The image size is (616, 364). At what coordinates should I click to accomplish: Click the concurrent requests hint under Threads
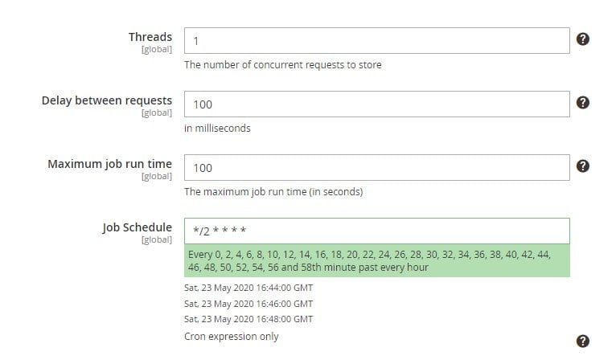point(283,65)
